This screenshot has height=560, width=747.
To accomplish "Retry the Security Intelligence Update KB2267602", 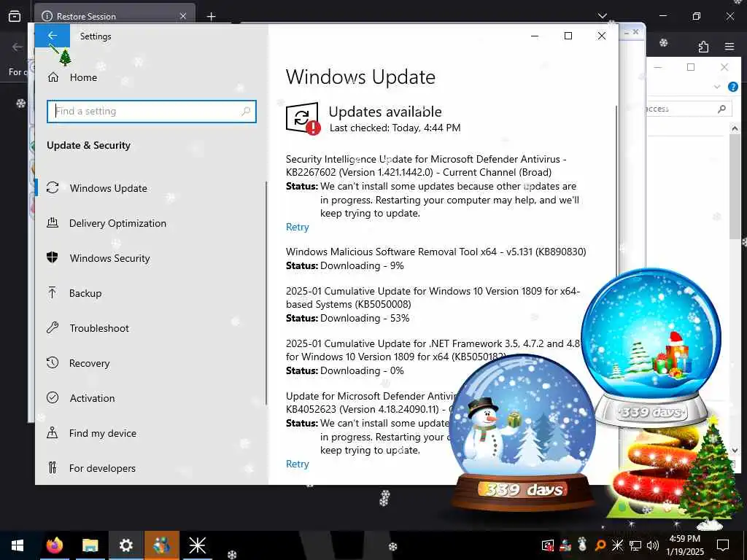I will pos(298,227).
